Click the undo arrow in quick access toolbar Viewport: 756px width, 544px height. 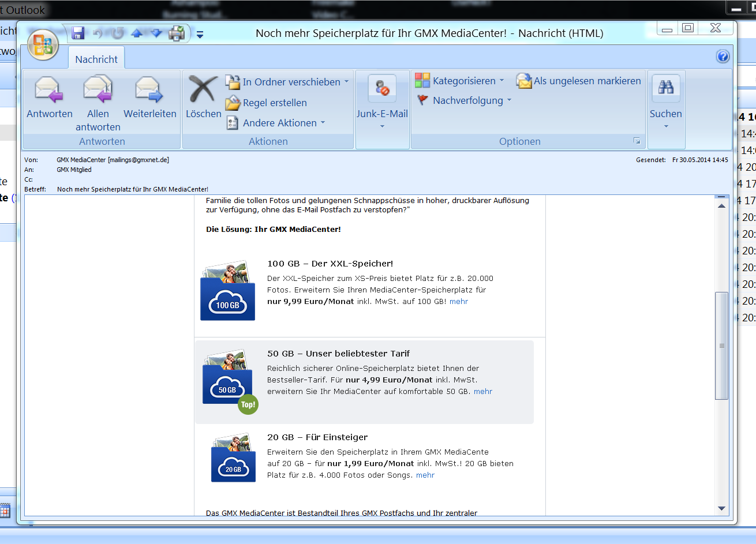tap(98, 33)
